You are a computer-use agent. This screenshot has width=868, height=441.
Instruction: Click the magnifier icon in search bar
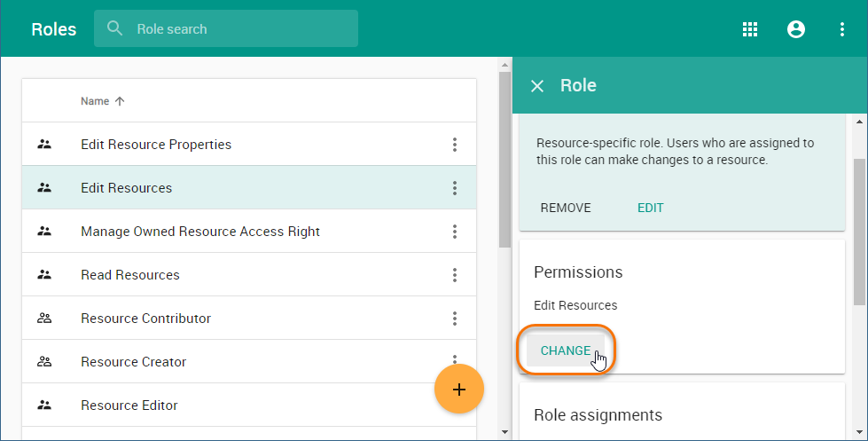pyautogui.click(x=115, y=28)
